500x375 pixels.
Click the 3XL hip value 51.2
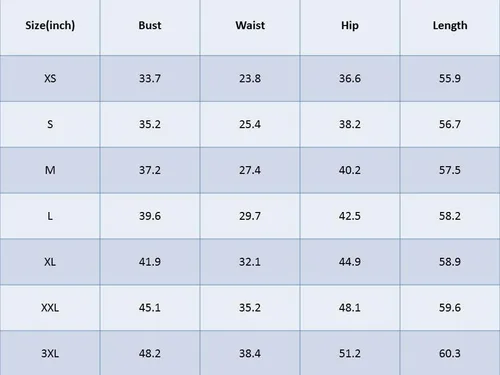(350, 353)
